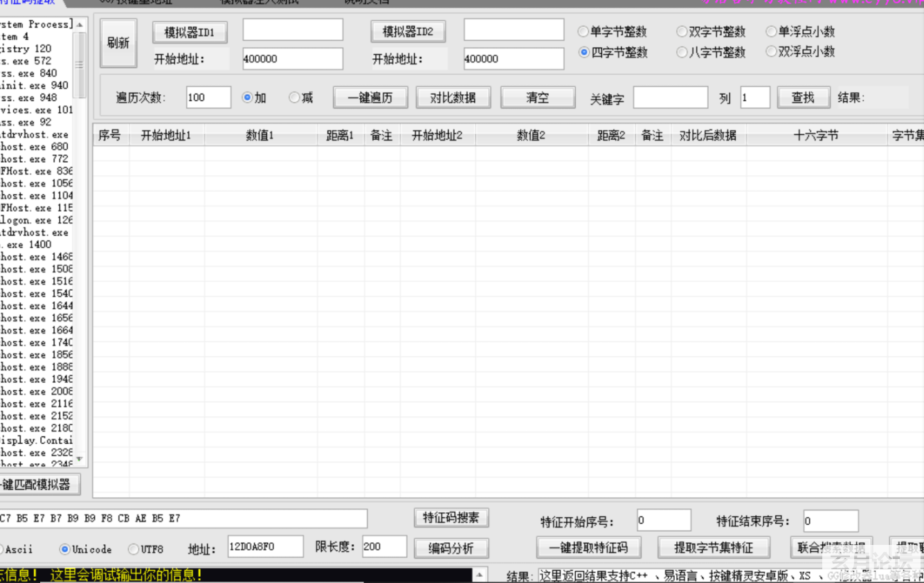
Task: Select the "host.exe 2116" process row
Action: [36, 404]
